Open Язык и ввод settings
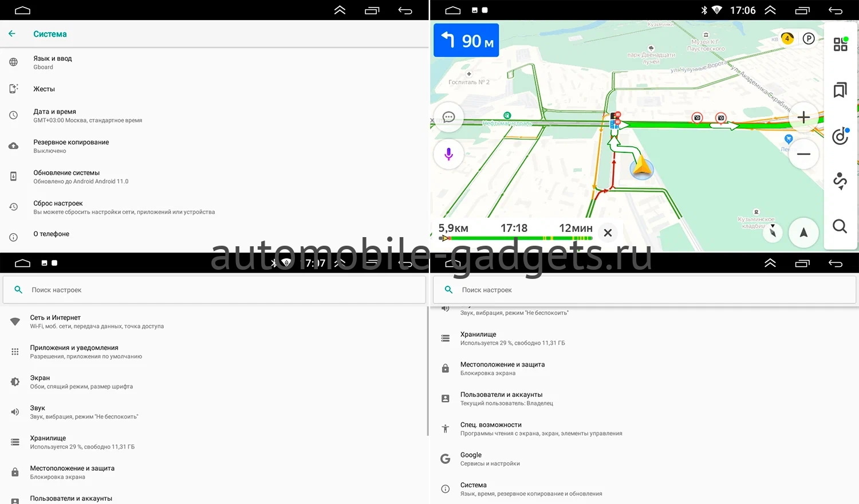Viewport: 859px width, 504px height. 53,62
